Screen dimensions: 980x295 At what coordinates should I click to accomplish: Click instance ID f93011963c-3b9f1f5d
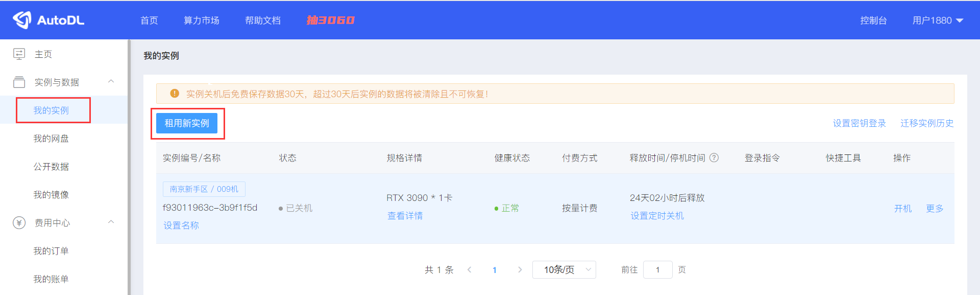click(210, 208)
